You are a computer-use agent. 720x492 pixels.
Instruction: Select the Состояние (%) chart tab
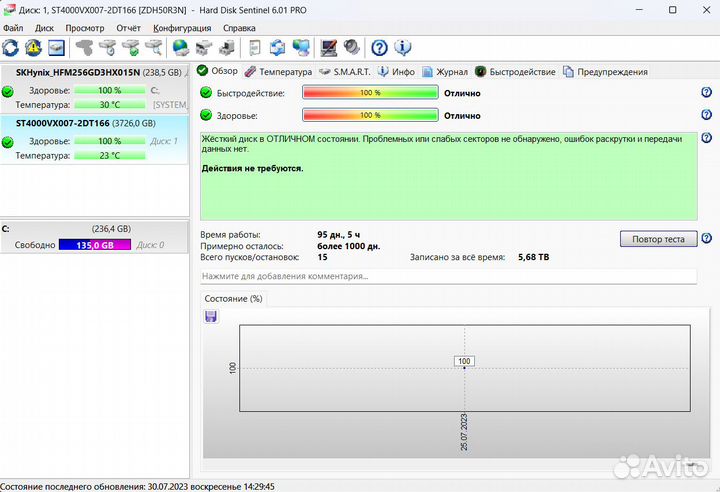pos(233,299)
